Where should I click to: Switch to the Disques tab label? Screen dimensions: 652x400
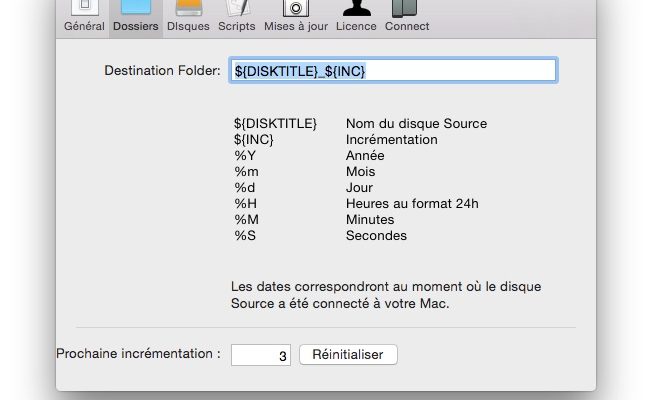pyautogui.click(x=188, y=26)
